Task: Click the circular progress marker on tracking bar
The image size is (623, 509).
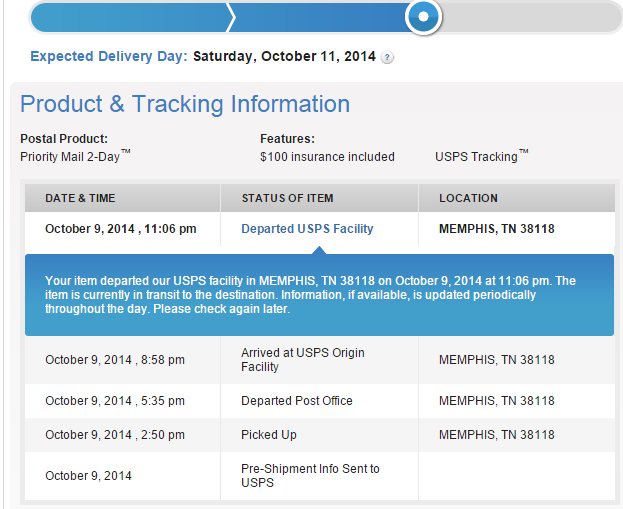Action: (424, 17)
